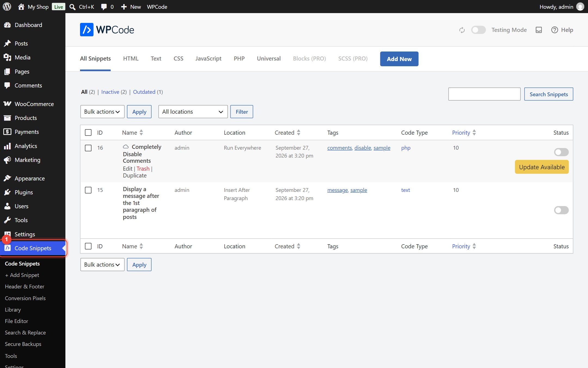Open the Library submenu item
588x368 pixels.
pos(13,310)
